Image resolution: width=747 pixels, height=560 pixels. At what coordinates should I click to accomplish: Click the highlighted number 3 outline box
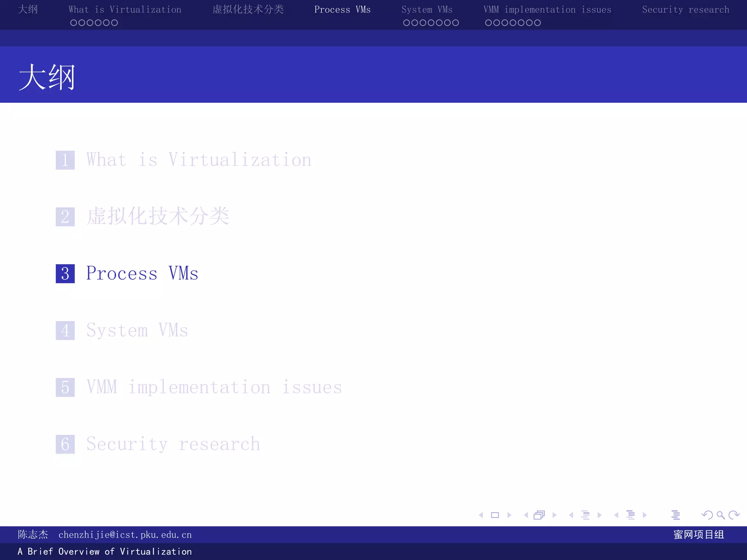click(65, 274)
